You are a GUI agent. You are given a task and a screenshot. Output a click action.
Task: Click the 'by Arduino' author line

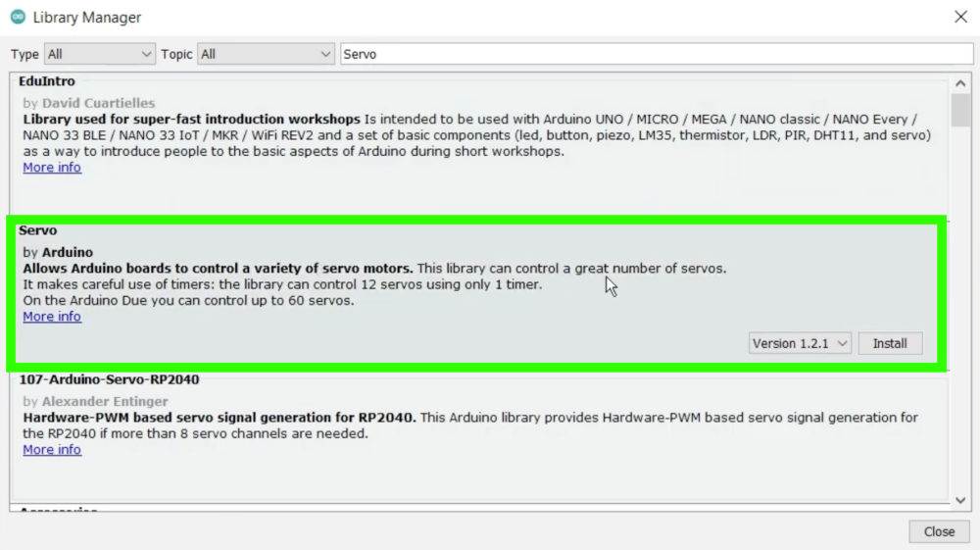(x=58, y=253)
